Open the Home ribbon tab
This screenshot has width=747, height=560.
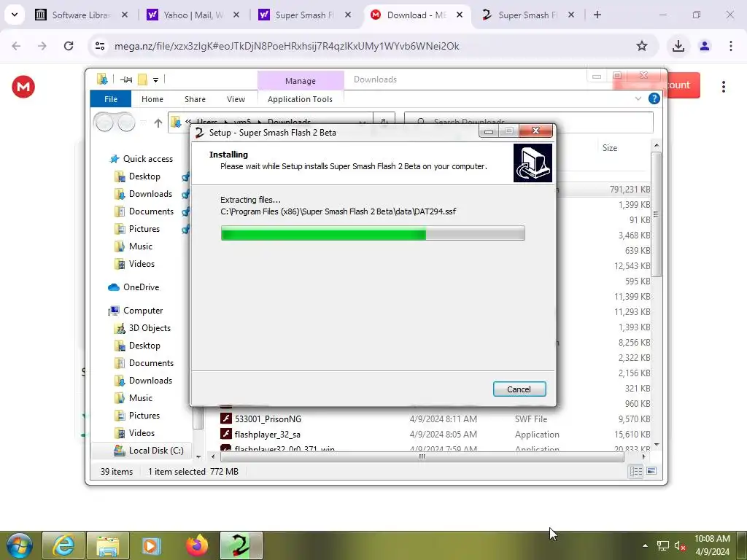point(152,99)
